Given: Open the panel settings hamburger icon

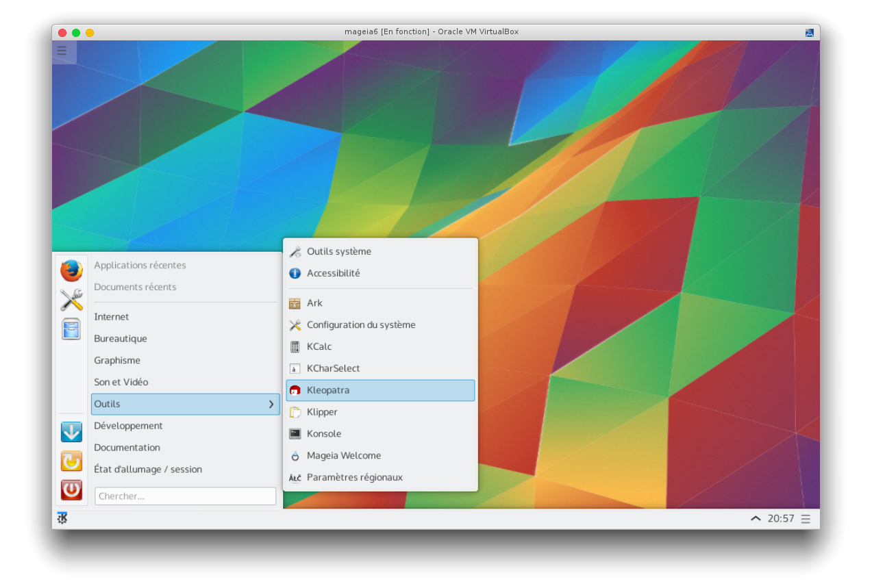Looking at the screenshot, I should [x=806, y=519].
